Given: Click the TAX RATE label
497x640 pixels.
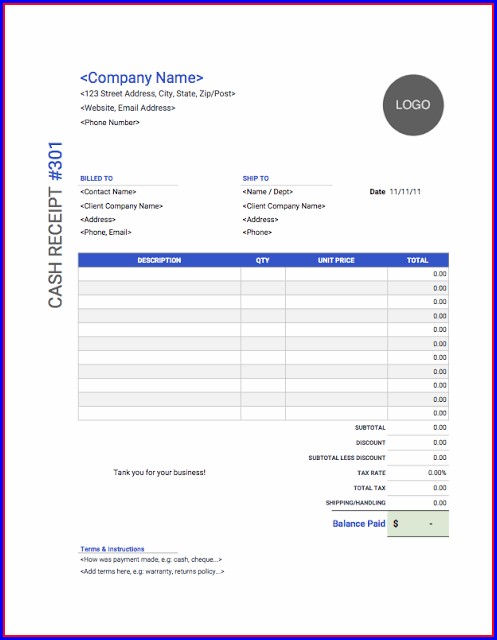Looking at the screenshot, I should pyautogui.click(x=371, y=473).
